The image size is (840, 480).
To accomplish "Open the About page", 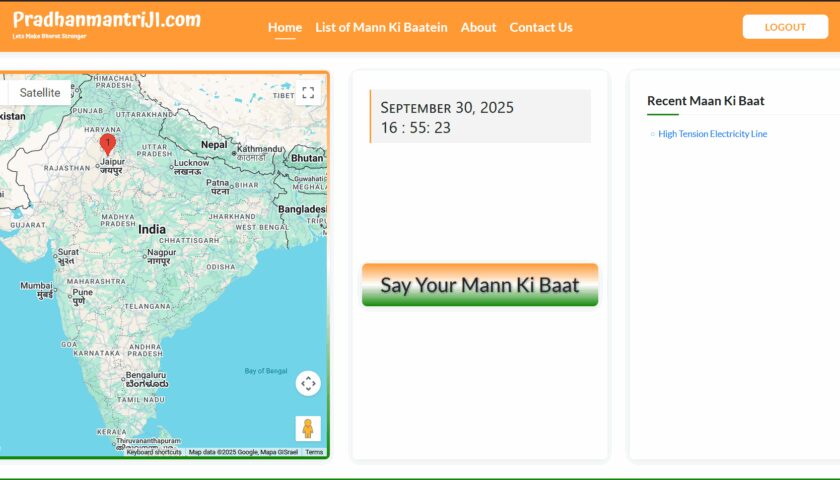I will (478, 27).
